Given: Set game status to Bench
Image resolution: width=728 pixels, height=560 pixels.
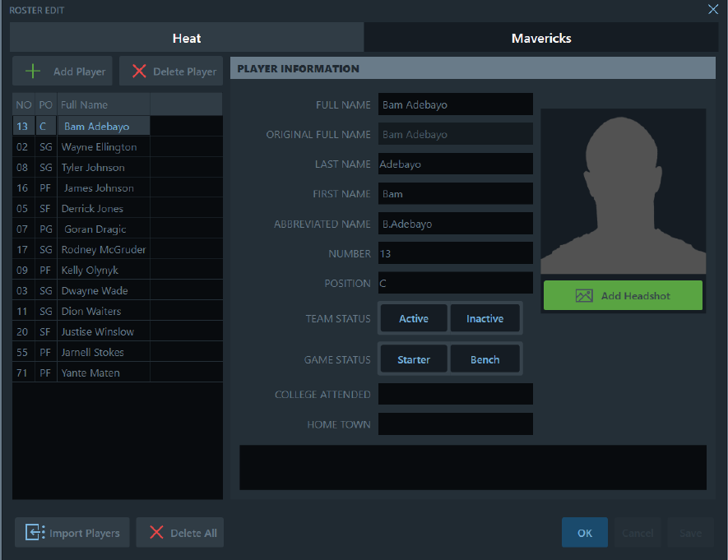Looking at the screenshot, I should (485, 359).
